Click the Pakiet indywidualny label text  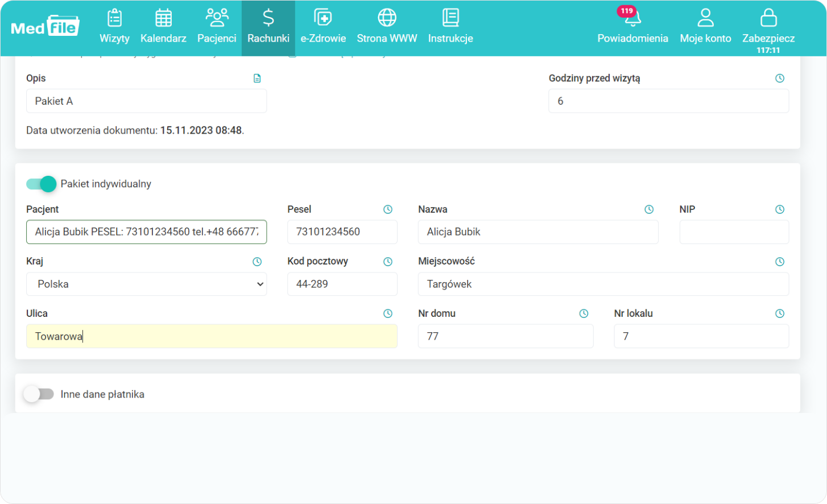[106, 184]
